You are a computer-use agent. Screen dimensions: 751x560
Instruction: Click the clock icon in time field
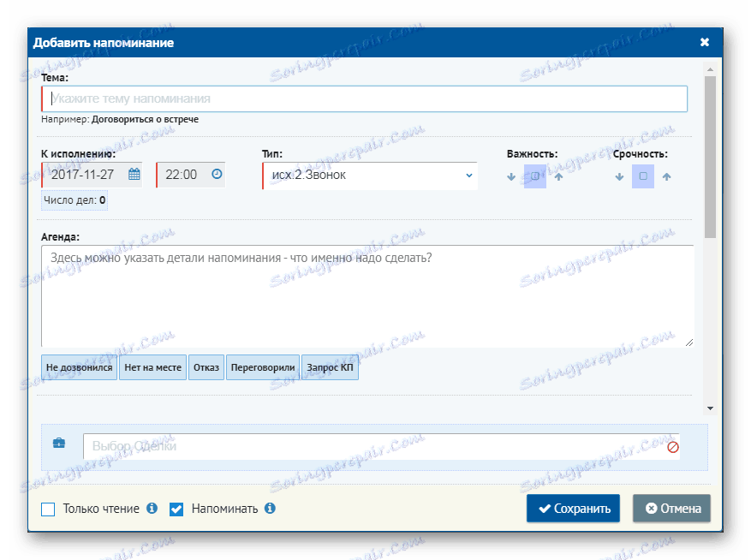point(217,174)
